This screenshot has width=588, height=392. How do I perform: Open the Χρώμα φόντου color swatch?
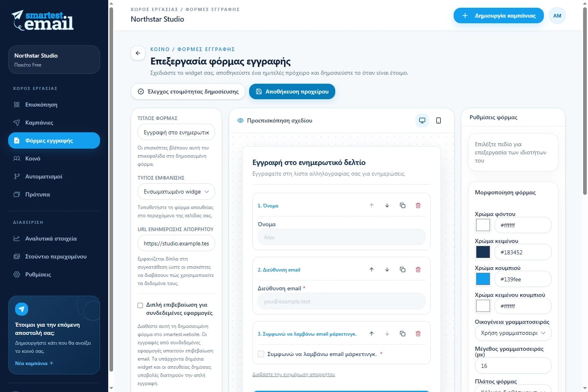tap(483, 225)
